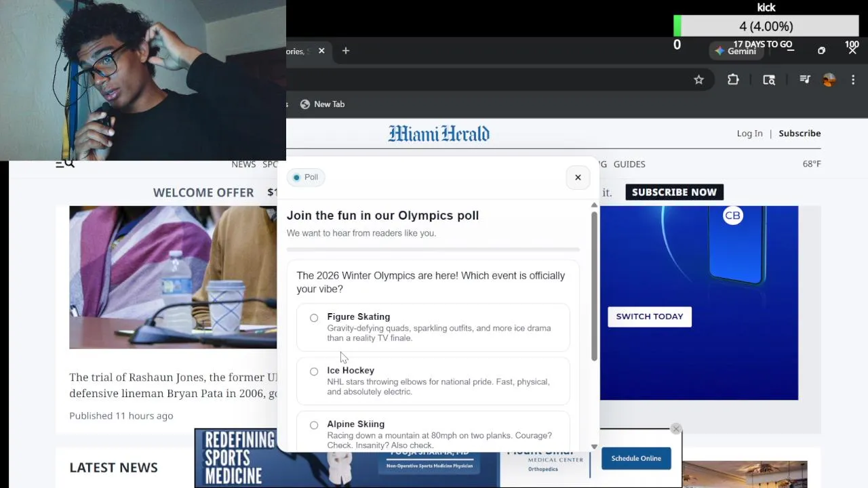Click the Subscribe link in header
This screenshot has height=488, width=868.
pyautogui.click(x=800, y=134)
